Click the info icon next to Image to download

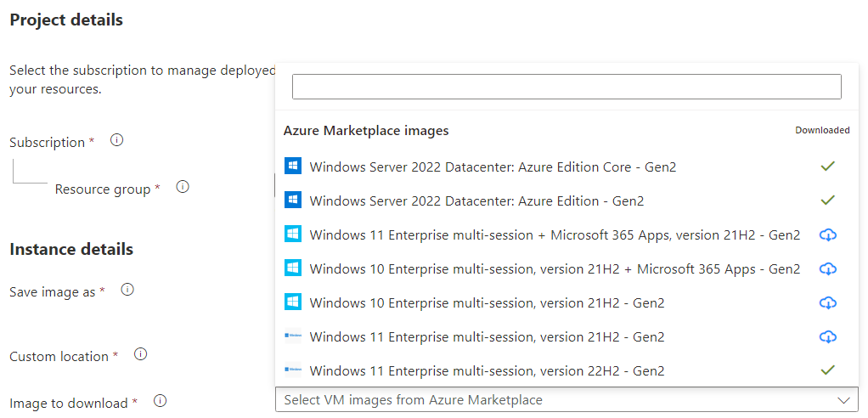click(160, 401)
